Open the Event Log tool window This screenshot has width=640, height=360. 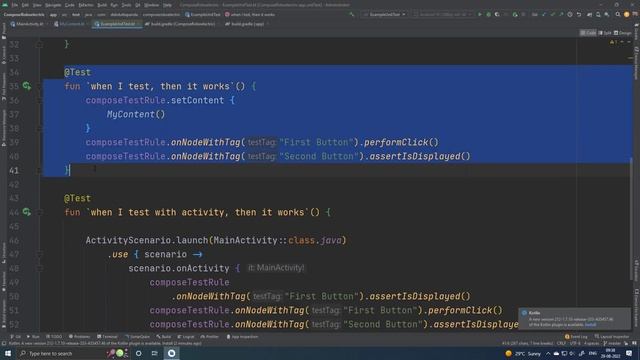click(576, 337)
